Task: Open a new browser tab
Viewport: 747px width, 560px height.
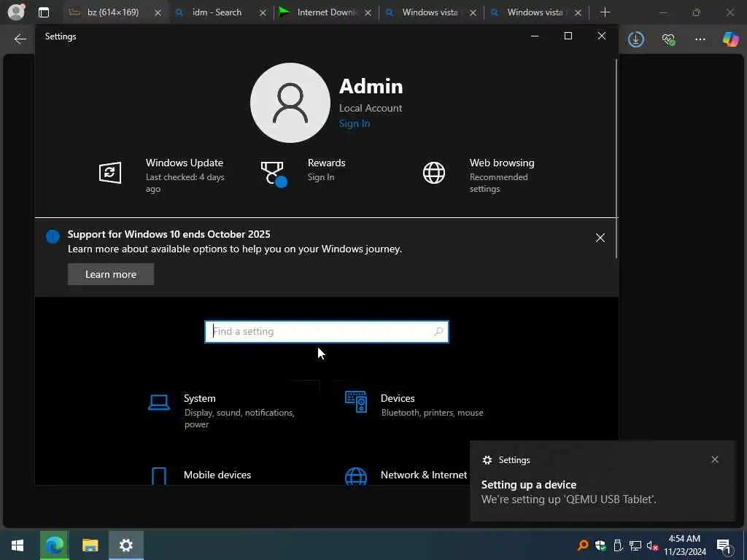Action: [x=605, y=12]
